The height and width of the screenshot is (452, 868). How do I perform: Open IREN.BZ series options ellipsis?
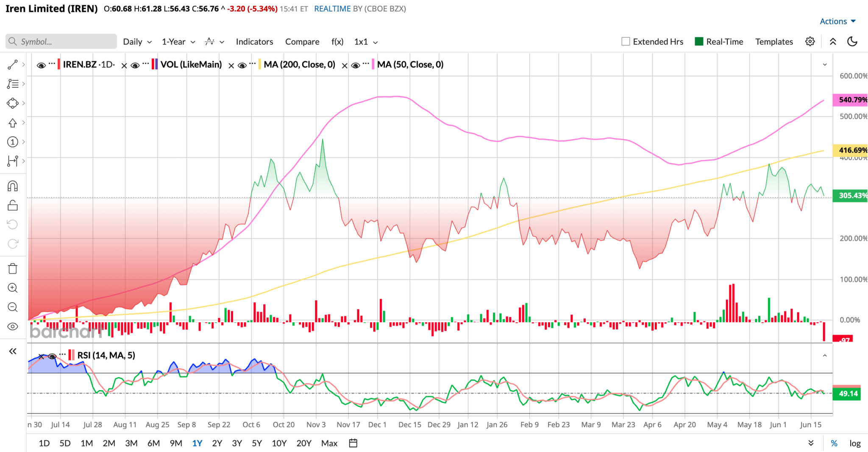pos(52,64)
